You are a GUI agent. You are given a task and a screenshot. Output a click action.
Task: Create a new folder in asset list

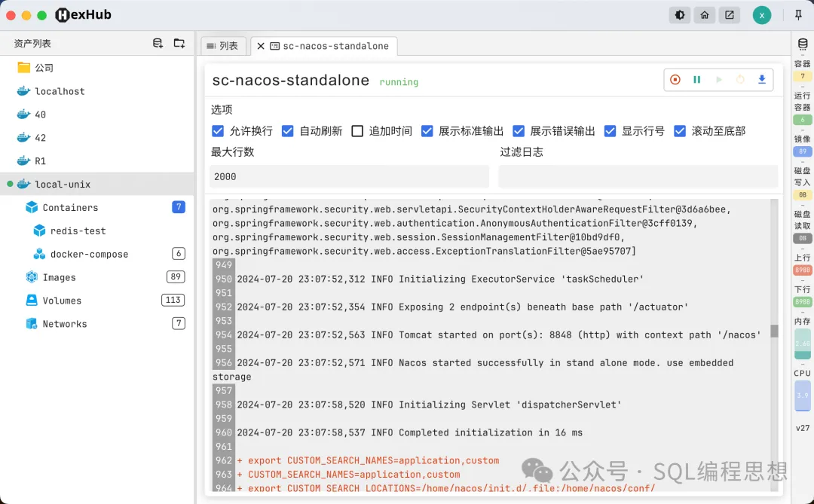[179, 44]
